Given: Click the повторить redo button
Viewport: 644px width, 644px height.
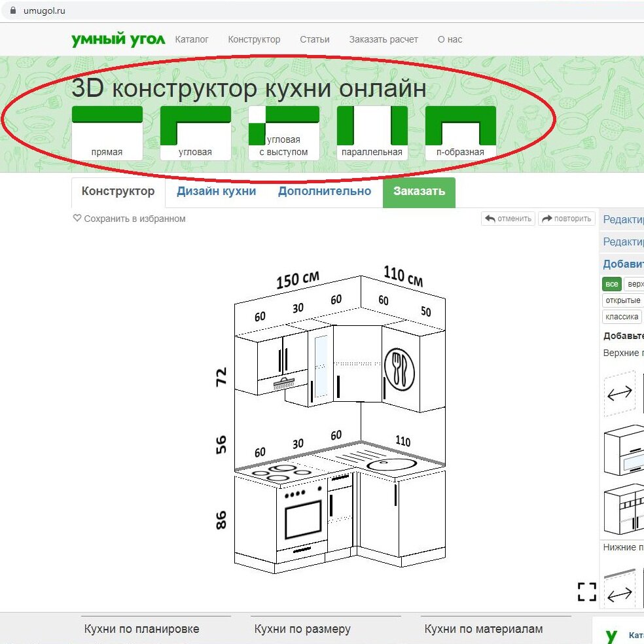Looking at the screenshot, I should 567,219.
